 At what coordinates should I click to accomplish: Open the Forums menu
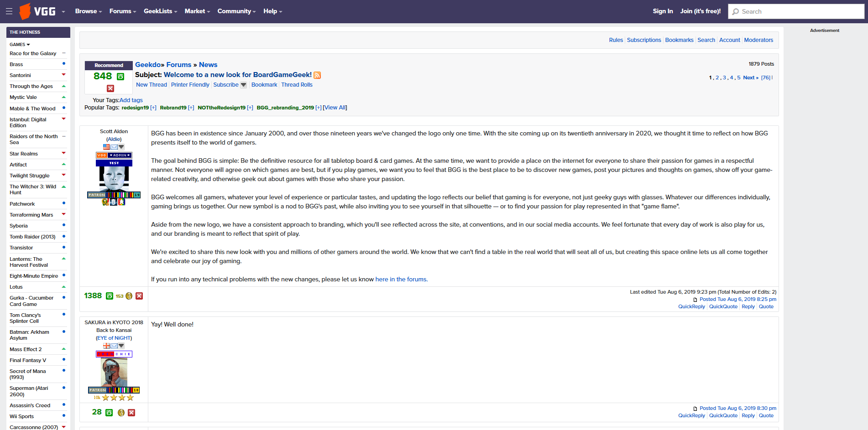[x=123, y=11]
